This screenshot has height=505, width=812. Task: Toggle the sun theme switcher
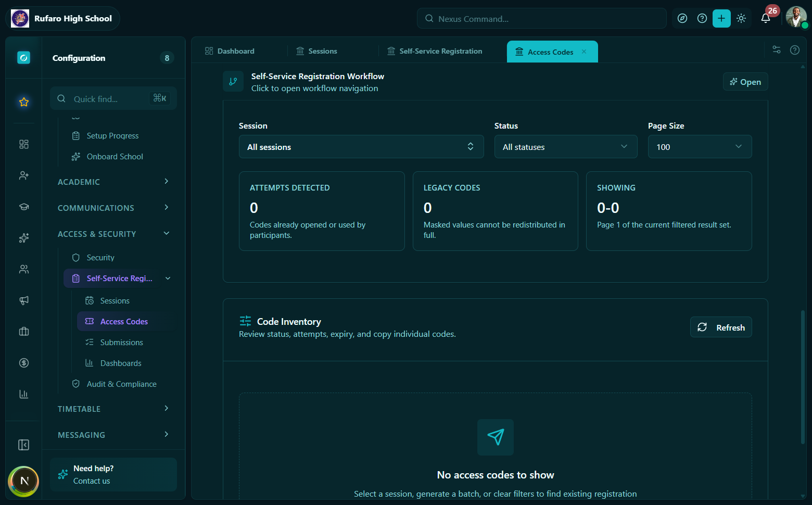coord(741,18)
